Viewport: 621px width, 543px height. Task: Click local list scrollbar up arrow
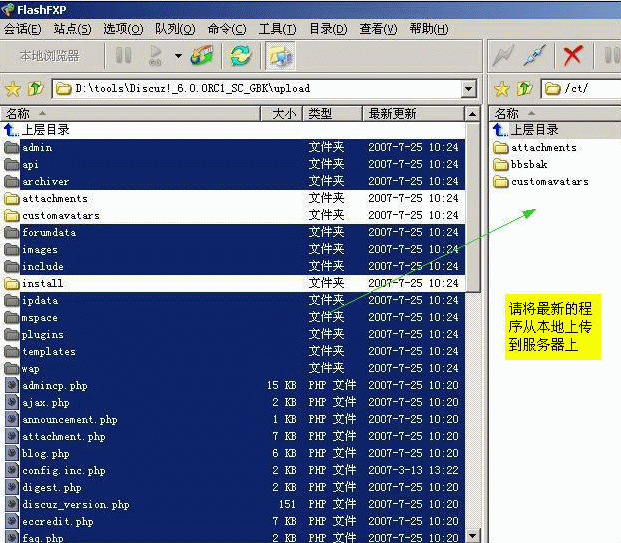coord(472,114)
